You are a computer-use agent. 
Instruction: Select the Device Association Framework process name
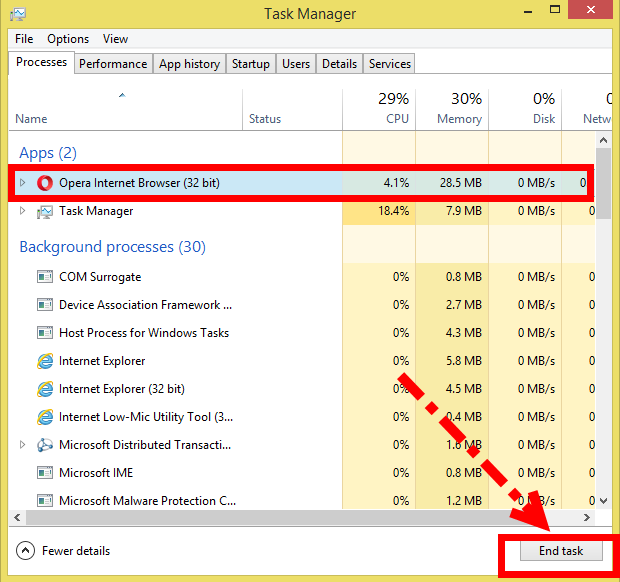click(146, 305)
